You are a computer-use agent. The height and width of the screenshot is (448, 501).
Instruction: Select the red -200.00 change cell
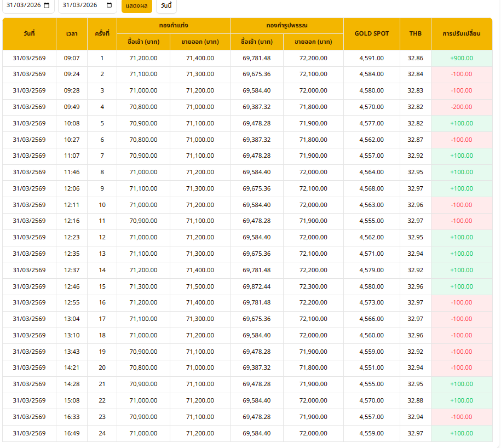click(x=461, y=107)
